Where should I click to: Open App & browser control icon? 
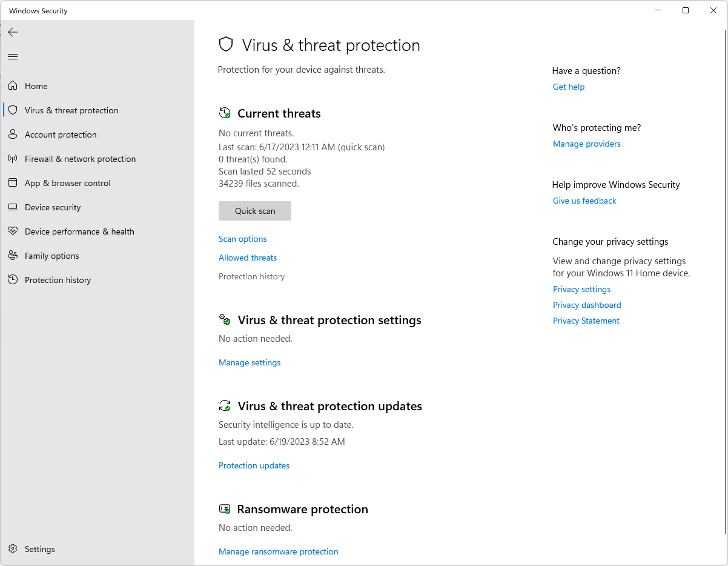[13, 183]
